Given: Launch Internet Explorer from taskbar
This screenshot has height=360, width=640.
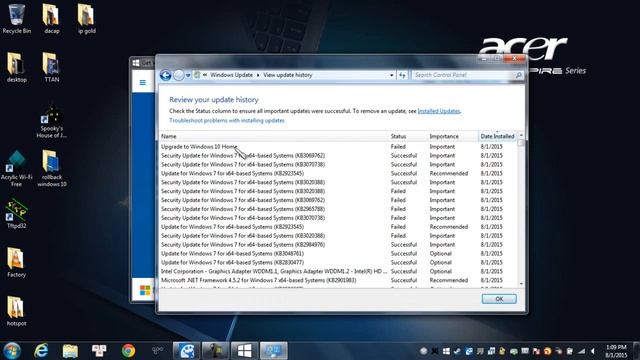Looking at the screenshot, I should click(41, 351).
